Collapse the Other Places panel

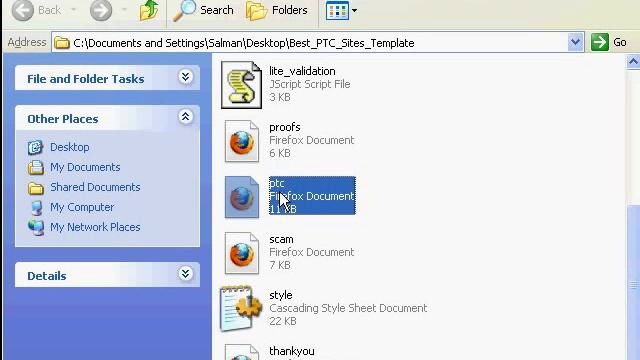click(x=185, y=117)
